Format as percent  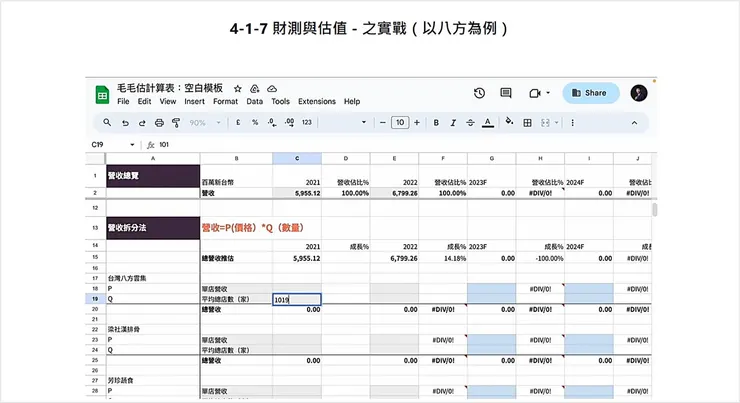pyautogui.click(x=255, y=122)
